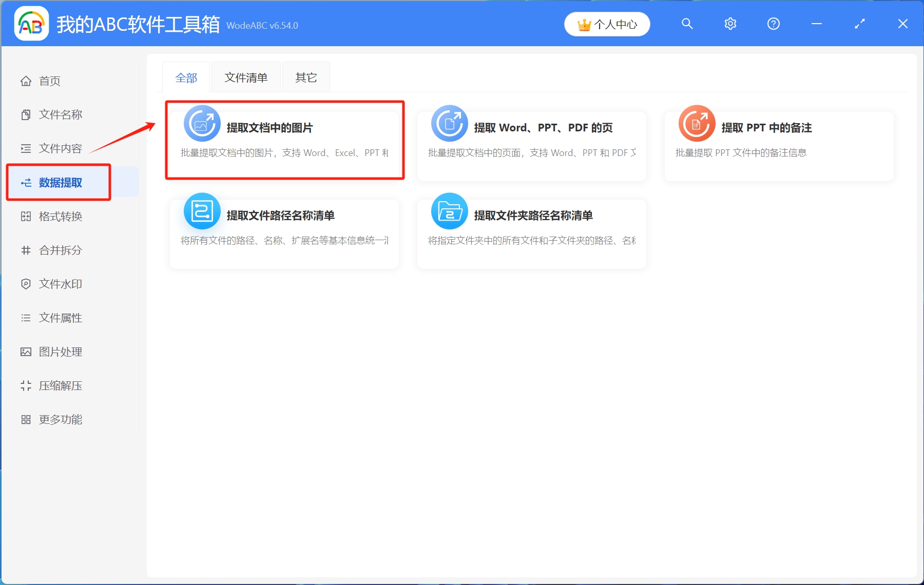Open the search magnifier
Image resolution: width=924 pixels, height=585 pixels.
[x=687, y=24]
